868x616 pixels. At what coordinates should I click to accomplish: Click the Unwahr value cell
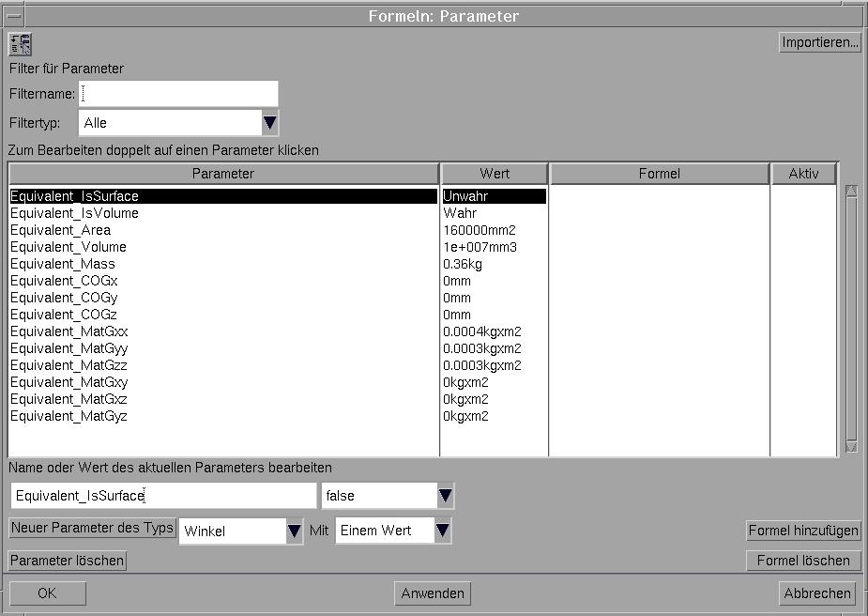[x=494, y=196]
